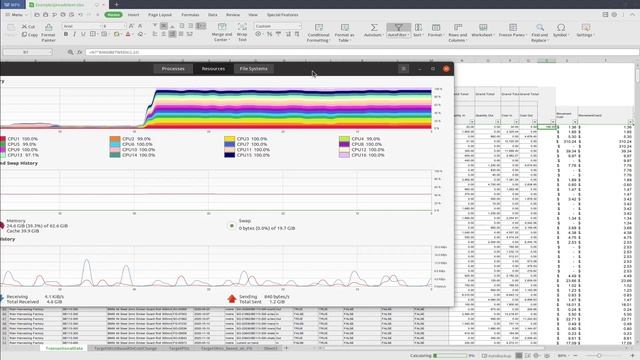Image resolution: width=640 pixels, height=360 pixels.
Task: Open the Worksheet menu
Action: pos(483,30)
